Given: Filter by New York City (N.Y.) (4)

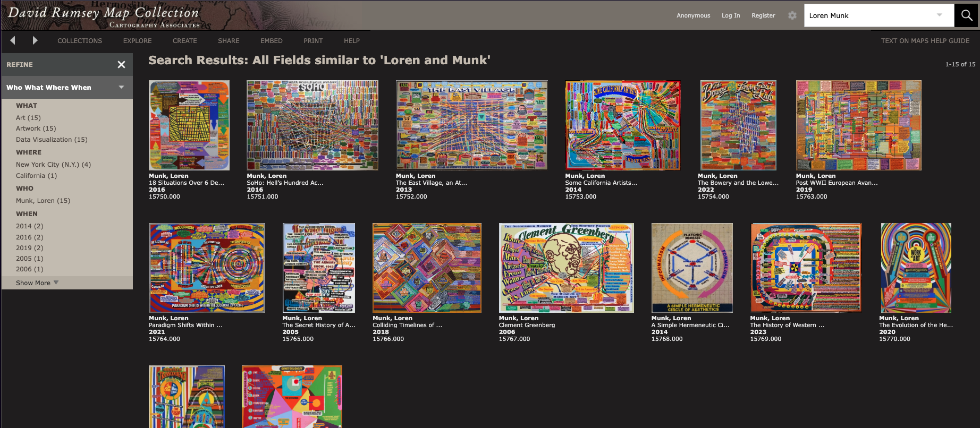Looking at the screenshot, I should (53, 165).
